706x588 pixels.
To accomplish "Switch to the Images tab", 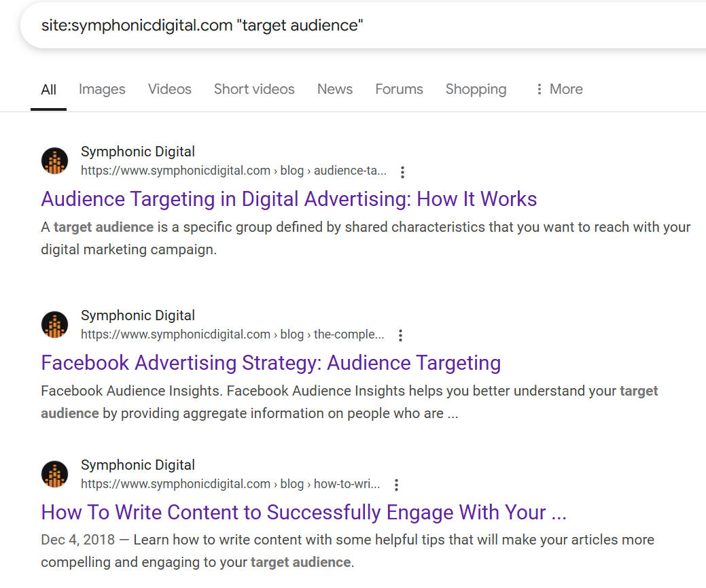I will coord(102,89).
